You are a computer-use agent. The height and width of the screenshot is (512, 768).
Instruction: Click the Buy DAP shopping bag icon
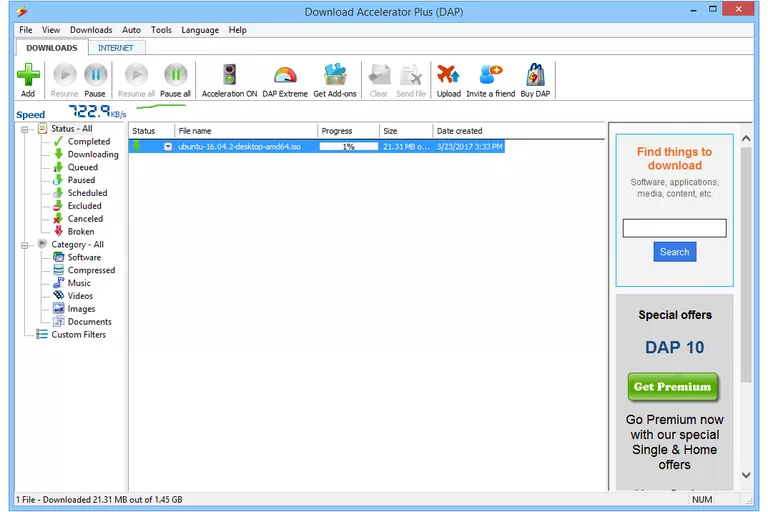[535, 75]
